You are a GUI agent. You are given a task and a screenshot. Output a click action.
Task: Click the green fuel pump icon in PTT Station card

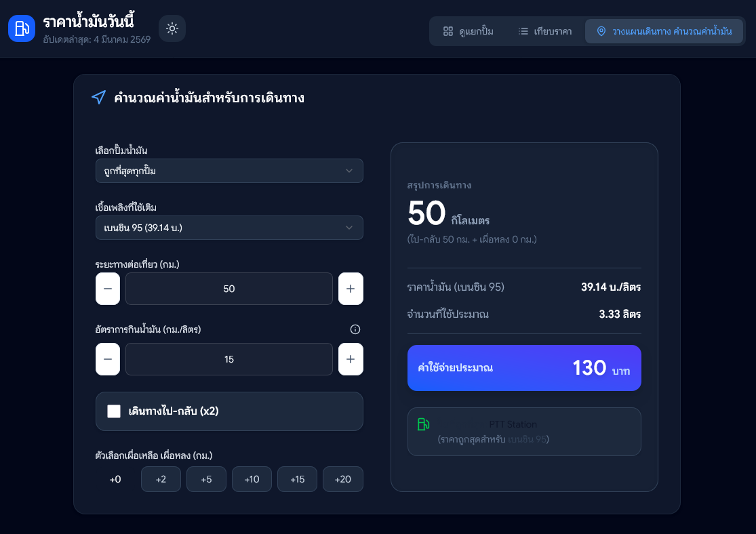click(423, 425)
